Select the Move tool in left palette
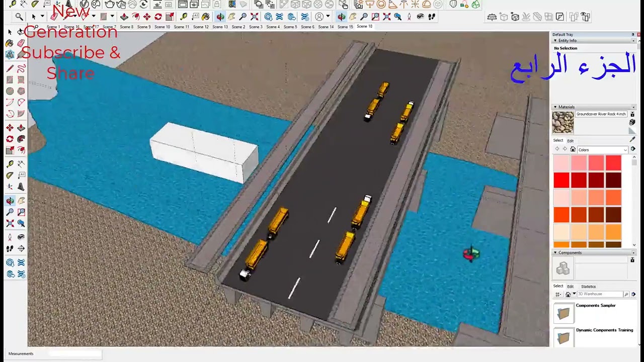Screen dimensions: 644x362 [10, 128]
